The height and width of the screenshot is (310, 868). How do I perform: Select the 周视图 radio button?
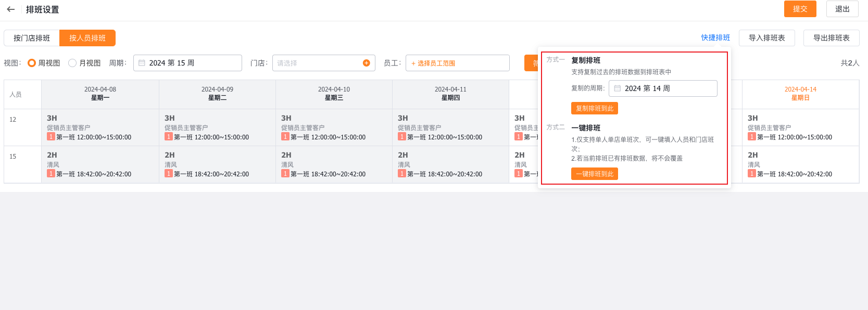point(32,63)
